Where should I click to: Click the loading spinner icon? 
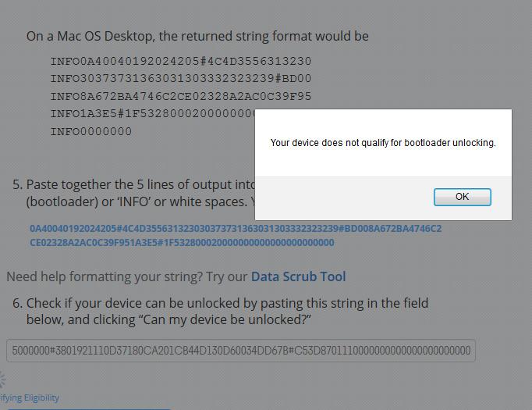point(2,380)
